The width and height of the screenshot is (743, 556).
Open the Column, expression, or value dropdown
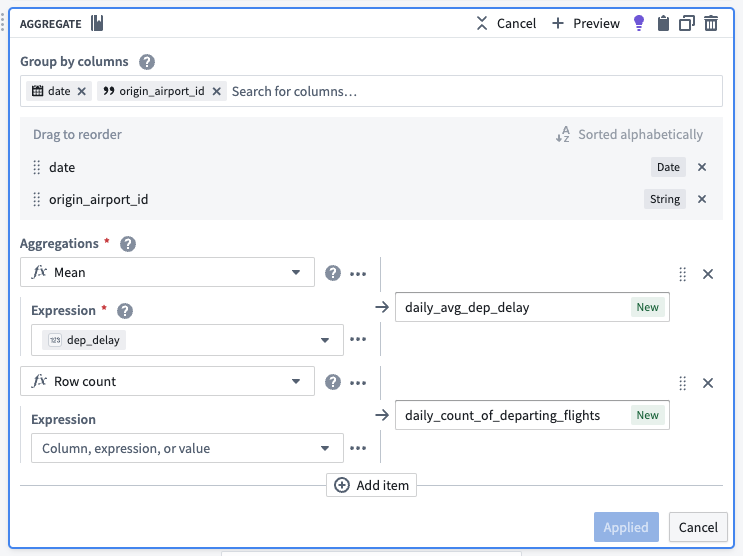pyautogui.click(x=187, y=448)
